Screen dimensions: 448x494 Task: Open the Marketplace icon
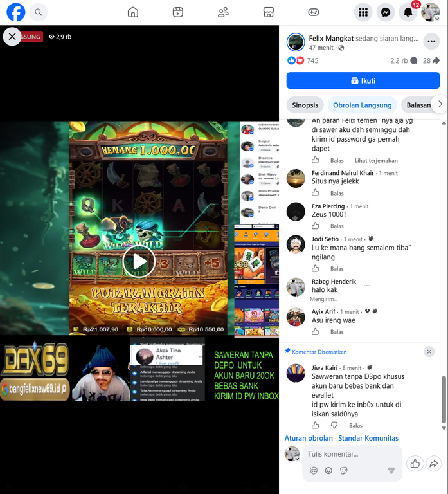click(x=269, y=12)
